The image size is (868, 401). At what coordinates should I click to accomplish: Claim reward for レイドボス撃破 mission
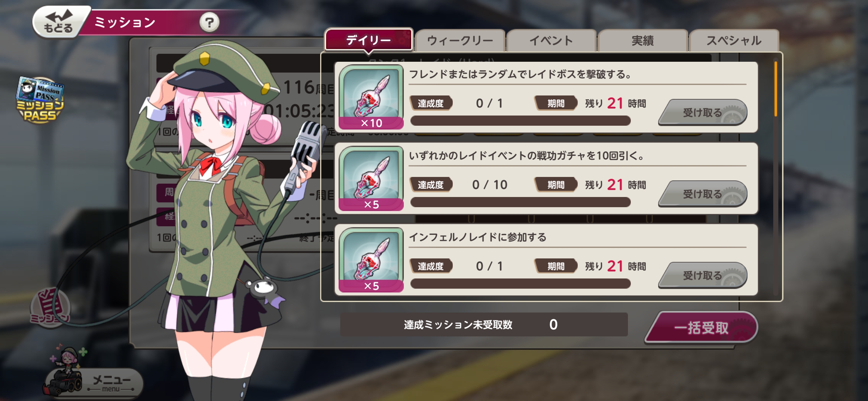click(x=703, y=112)
